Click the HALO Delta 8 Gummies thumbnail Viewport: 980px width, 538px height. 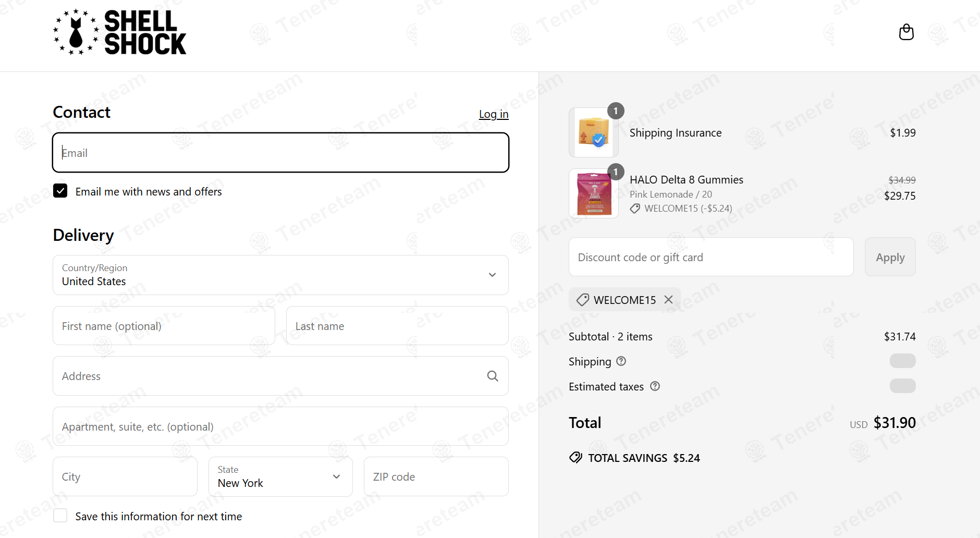pos(594,193)
